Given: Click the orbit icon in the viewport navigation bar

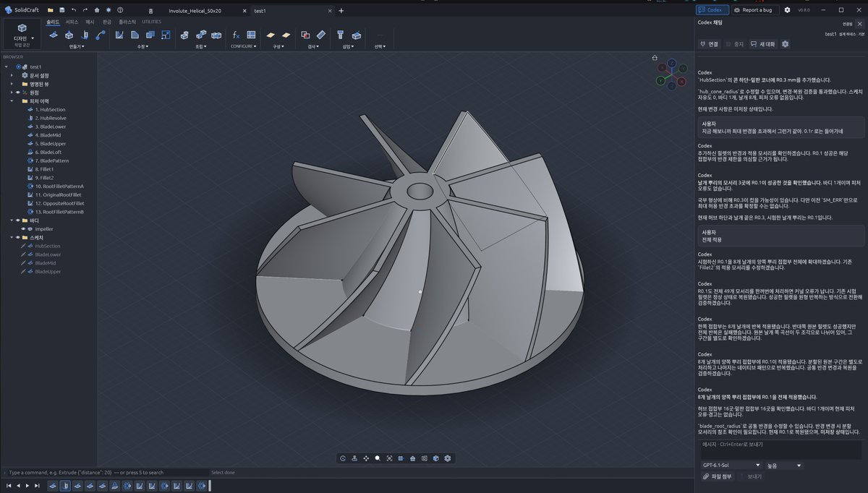Looking at the screenshot, I should point(343,458).
